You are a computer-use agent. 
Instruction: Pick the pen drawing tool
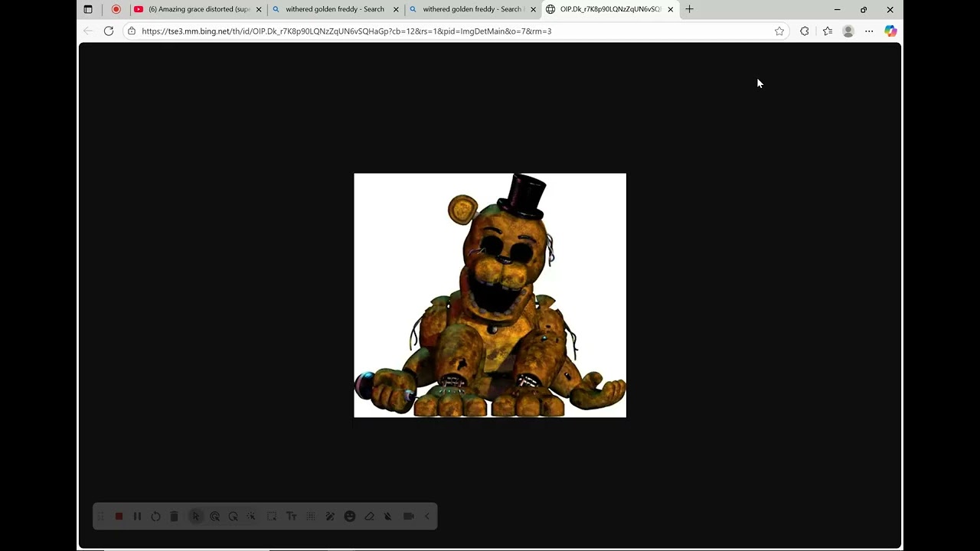pyautogui.click(x=330, y=517)
